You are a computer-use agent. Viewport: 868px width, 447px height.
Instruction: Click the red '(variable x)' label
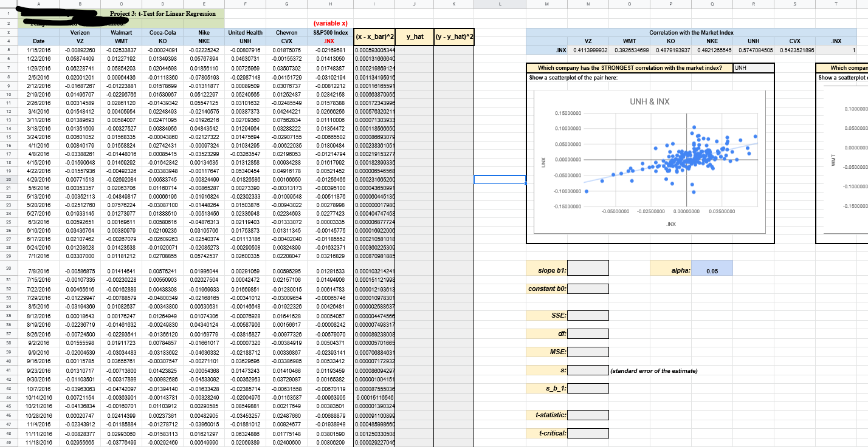pos(329,22)
